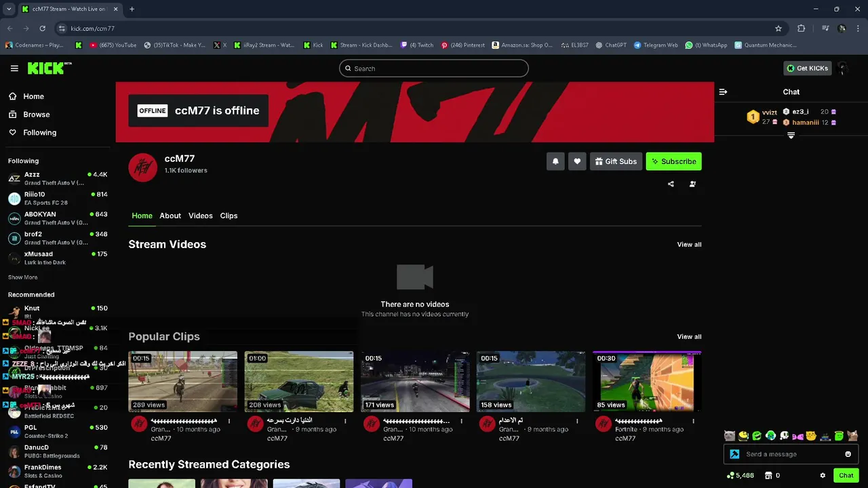Open the Fortnite clip with 85 views

tap(647, 382)
